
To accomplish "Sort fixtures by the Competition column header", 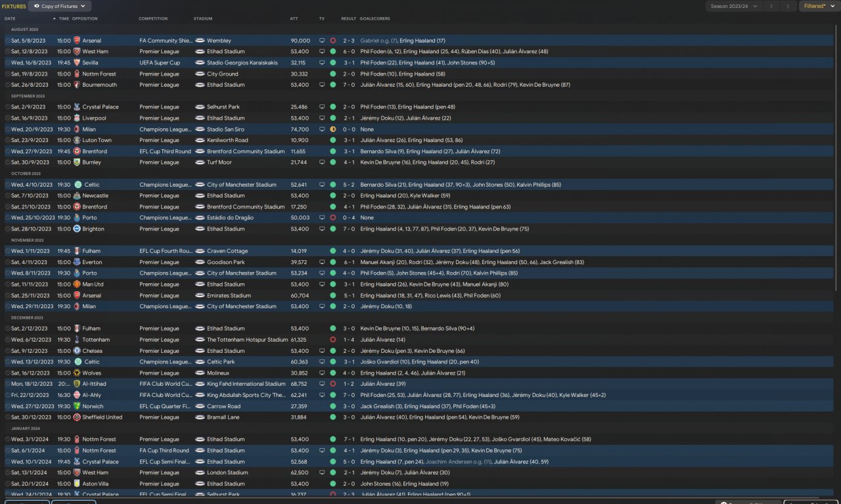I will (153, 19).
